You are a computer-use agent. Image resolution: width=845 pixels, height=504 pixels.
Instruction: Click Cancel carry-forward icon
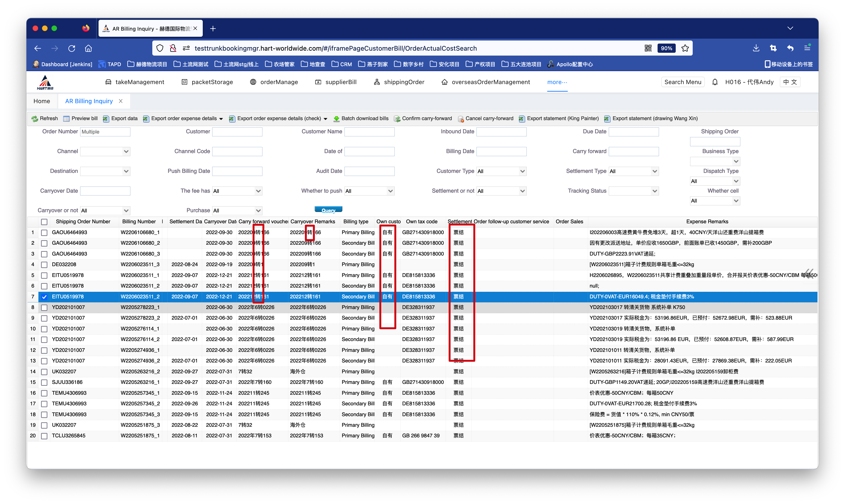(x=460, y=118)
